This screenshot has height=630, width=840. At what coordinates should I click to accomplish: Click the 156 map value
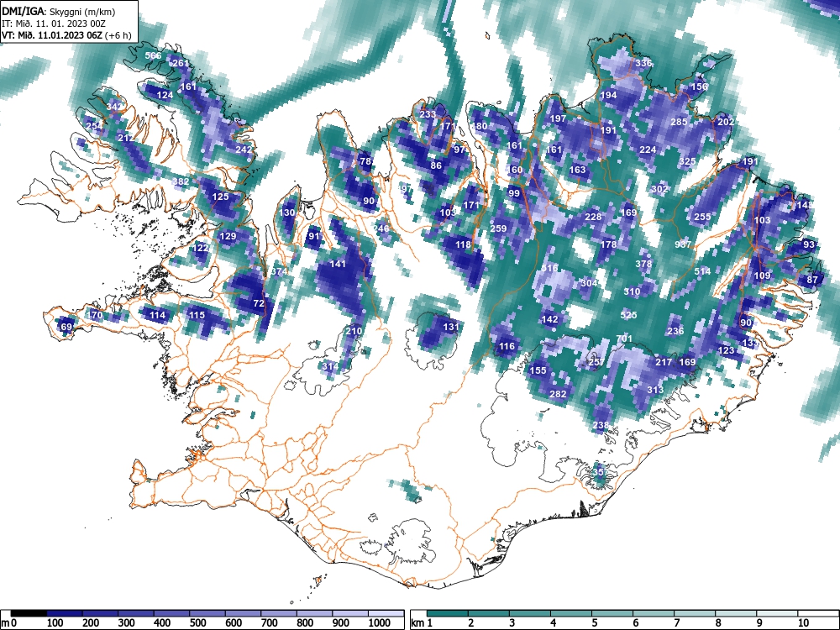[699, 87]
